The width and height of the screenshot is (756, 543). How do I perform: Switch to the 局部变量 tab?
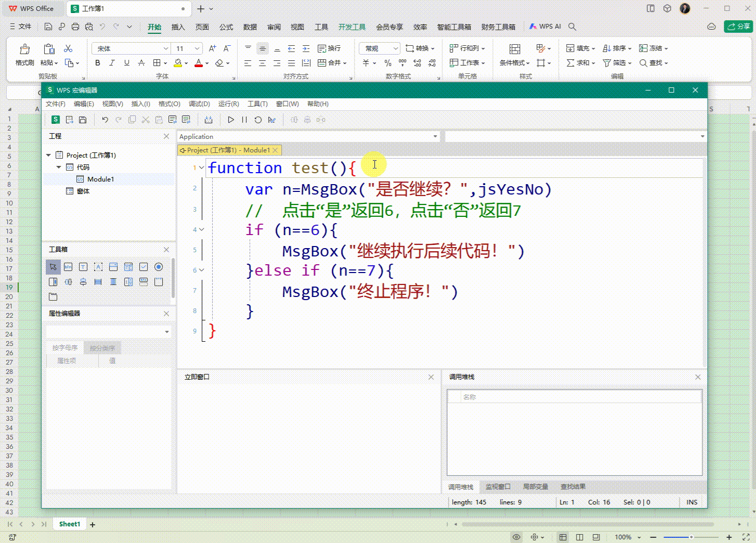pos(536,486)
